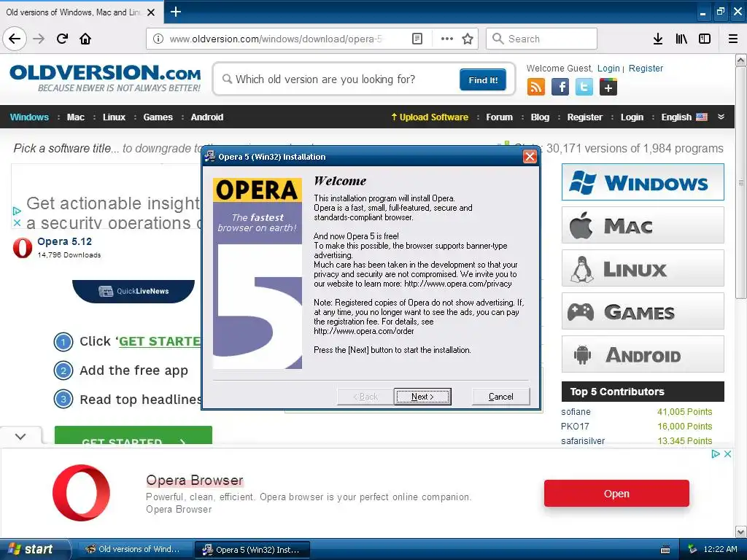Click the Next button in the Opera installer
The height and width of the screenshot is (560, 747).
(x=422, y=396)
